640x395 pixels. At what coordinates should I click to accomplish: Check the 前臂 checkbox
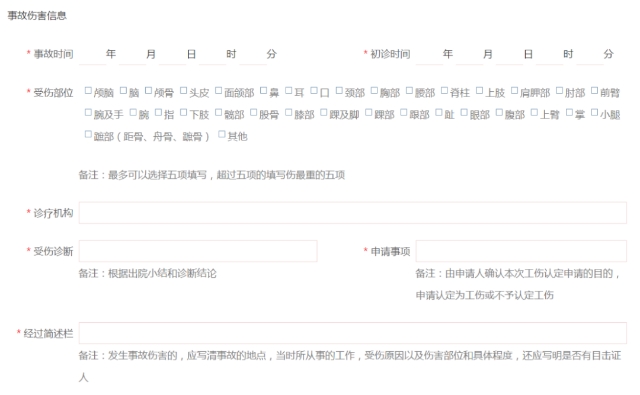595,91
